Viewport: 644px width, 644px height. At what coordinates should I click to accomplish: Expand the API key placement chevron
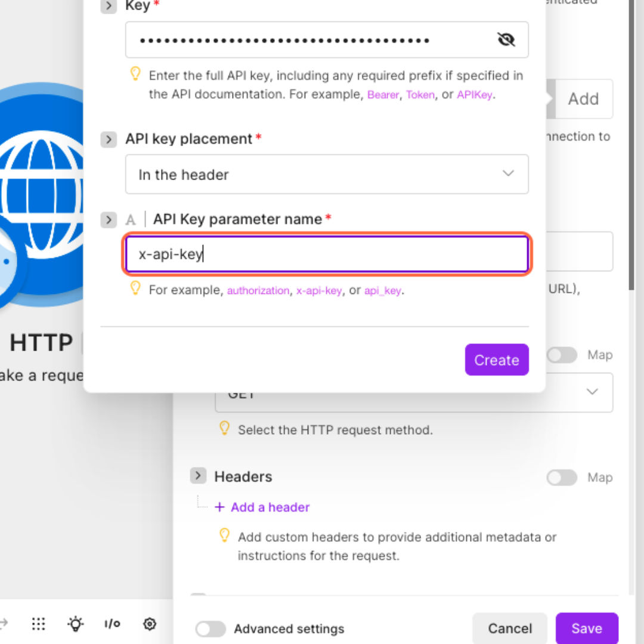109,139
